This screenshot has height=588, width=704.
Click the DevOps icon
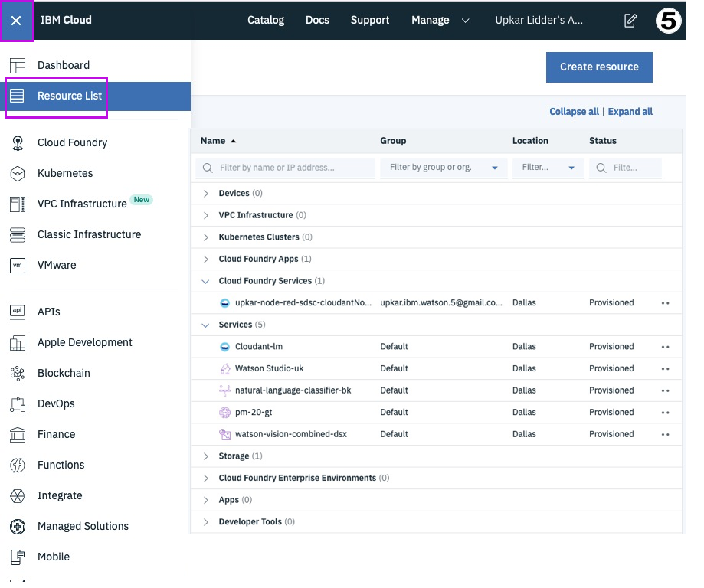point(18,404)
